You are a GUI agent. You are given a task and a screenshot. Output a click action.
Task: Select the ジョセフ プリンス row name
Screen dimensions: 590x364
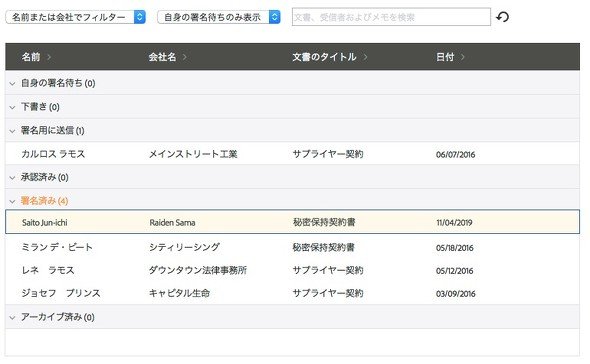pos(61,293)
